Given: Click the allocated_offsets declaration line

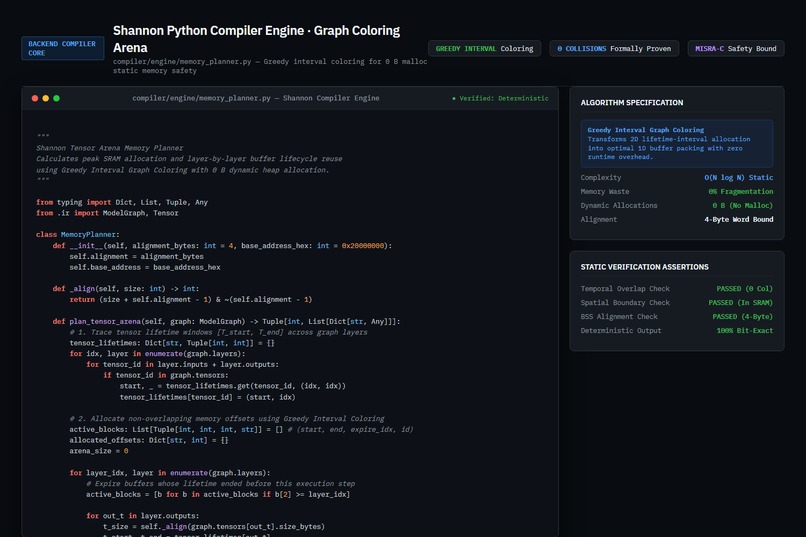Looking at the screenshot, I should point(149,440).
